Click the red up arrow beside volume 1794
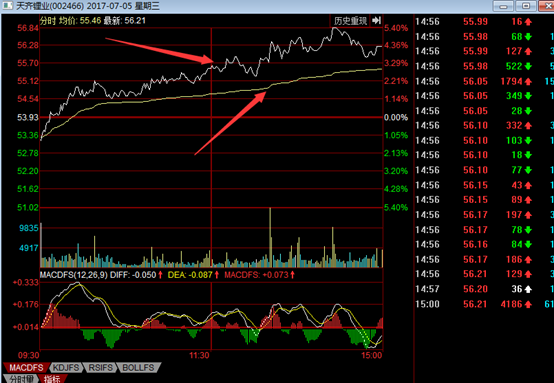The width and height of the screenshot is (554, 383). [528, 82]
